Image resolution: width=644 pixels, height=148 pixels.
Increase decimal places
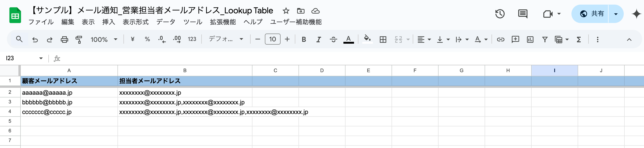pyautogui.click(x=177, y=39)
